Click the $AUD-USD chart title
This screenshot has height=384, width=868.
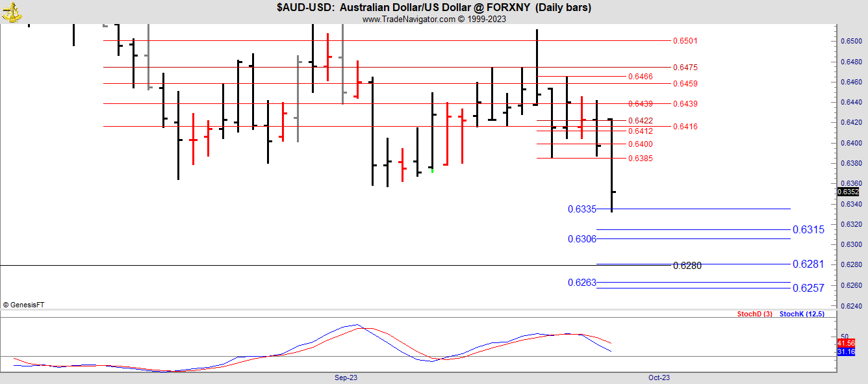pos(433,7)
